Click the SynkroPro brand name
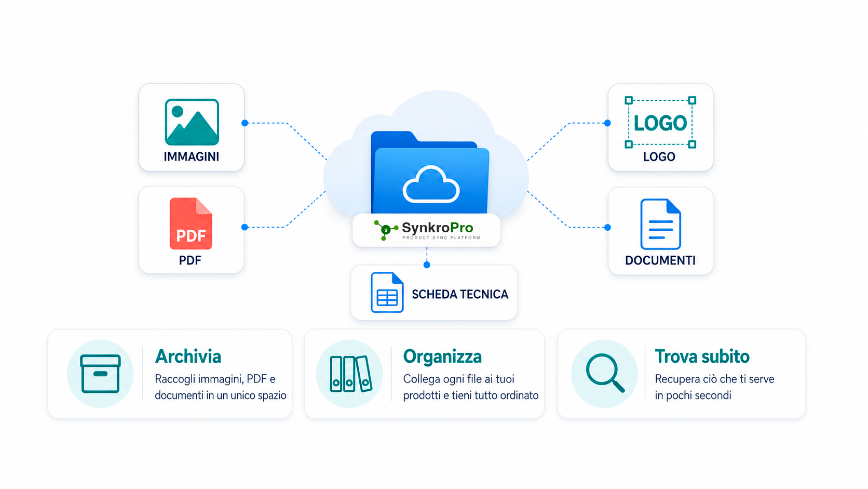Screen dimensions: 868x489 [x=438, y=228]
